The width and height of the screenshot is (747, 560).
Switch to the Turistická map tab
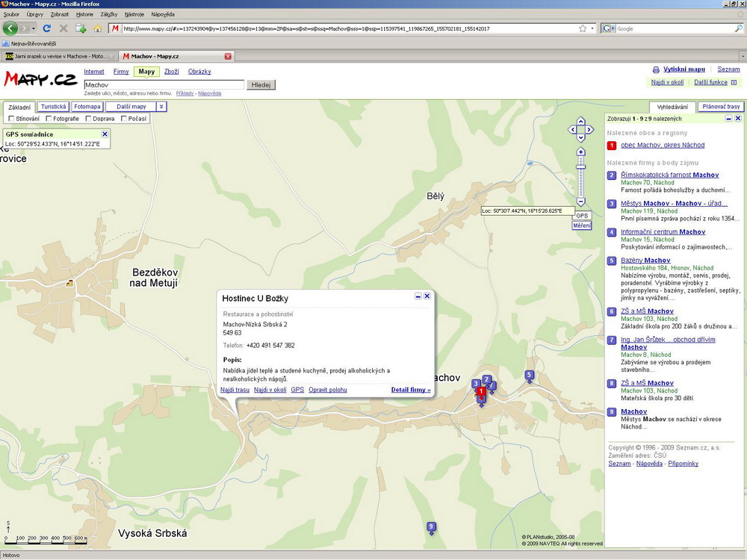pyautogui.click(x=54, y=107)
